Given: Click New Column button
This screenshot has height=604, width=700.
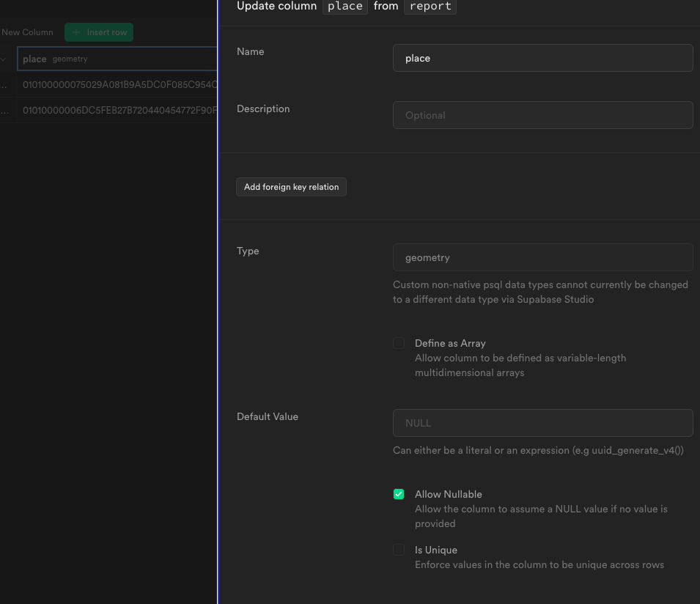Looking at the screenshot, I should click(x=27, y=32).
